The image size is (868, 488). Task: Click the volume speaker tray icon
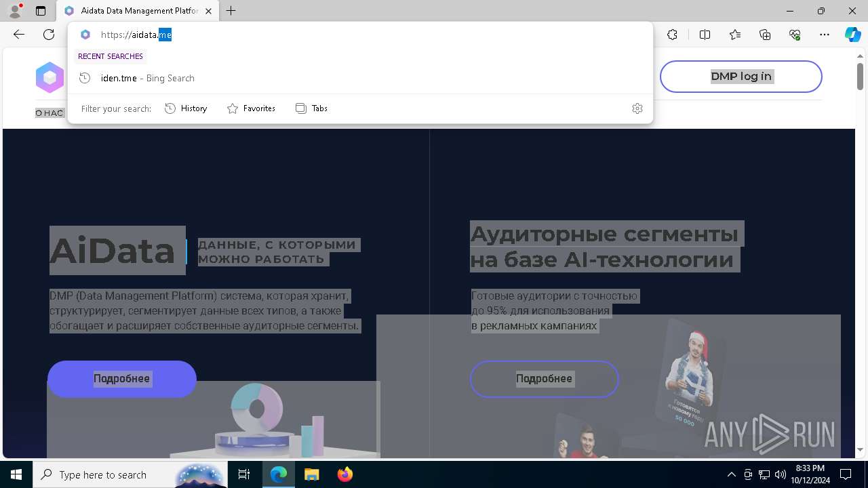(781, 474)
